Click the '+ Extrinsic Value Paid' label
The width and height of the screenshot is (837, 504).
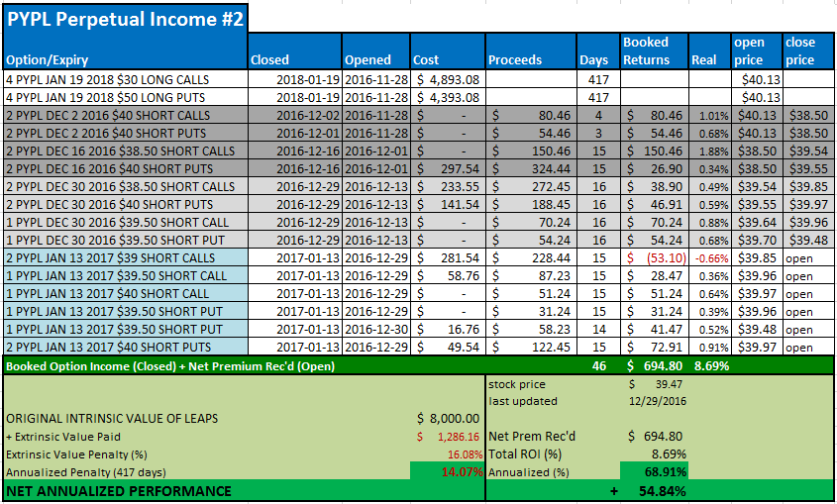point(63,437)
